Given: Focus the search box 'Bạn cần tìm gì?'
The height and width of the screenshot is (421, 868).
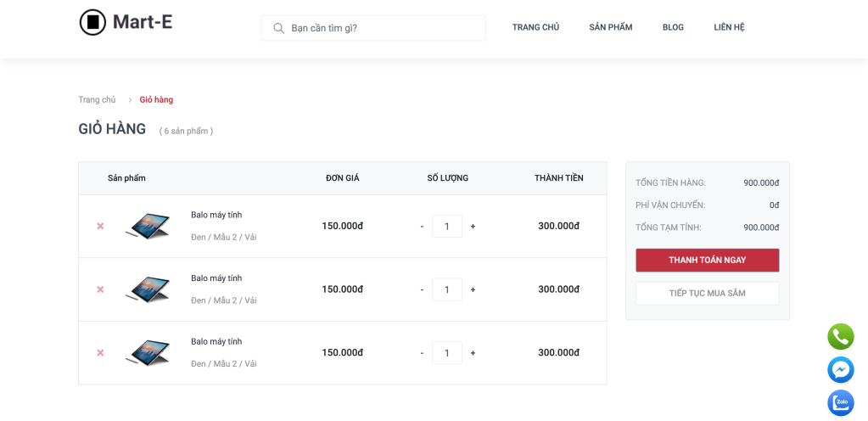Looking at the screenshot, I should pos(384,28).
